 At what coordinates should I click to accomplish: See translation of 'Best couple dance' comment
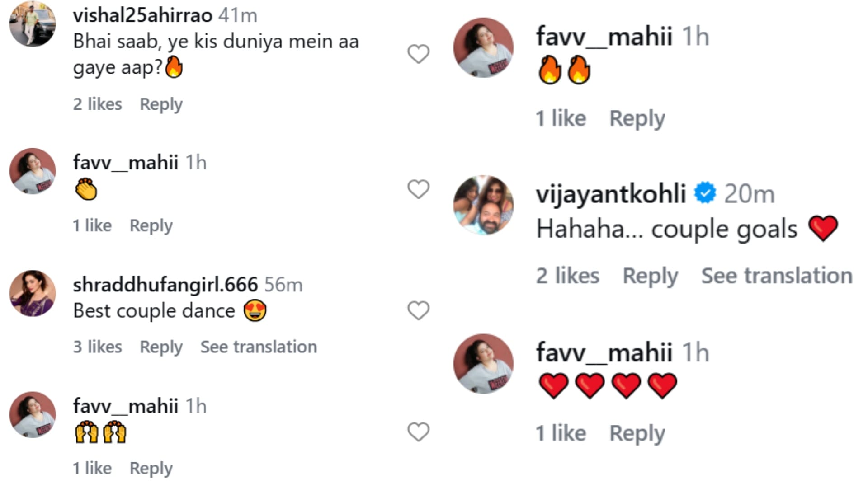[259, 347]
